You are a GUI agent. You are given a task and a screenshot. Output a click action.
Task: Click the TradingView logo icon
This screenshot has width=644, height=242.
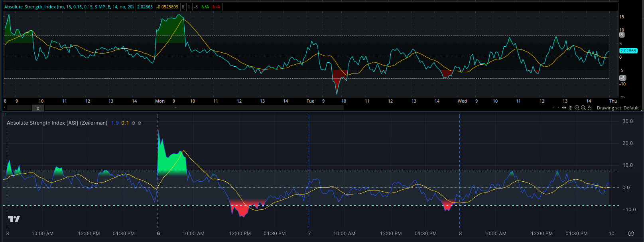tap(14, 219)
